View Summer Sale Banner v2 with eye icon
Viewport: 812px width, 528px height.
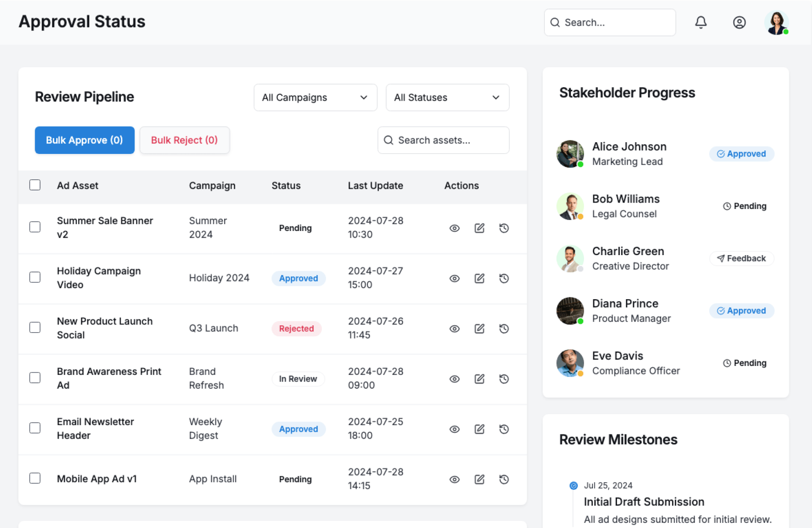click(454, 228)
